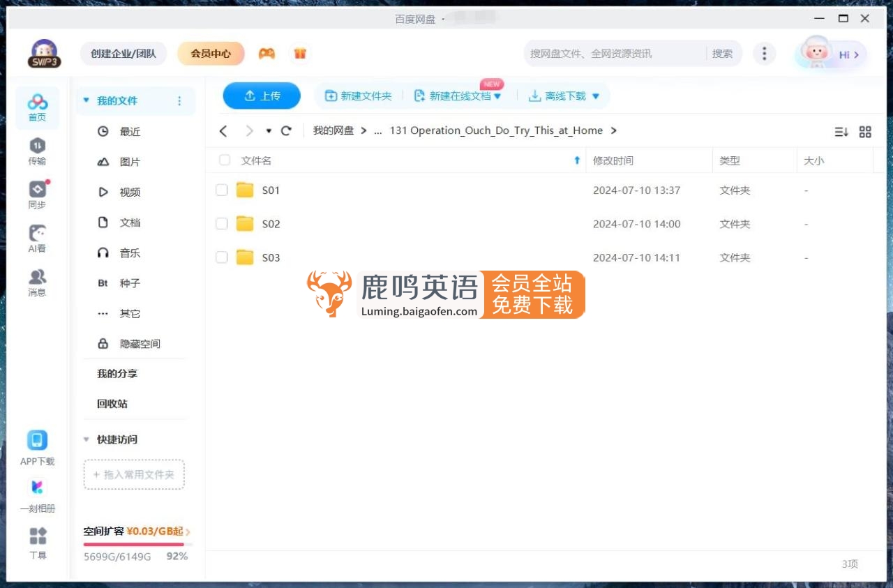Refresh the file list with the reload icon
Screen dimensions: 893x588
pyautogui.click(x=286, y=130)
